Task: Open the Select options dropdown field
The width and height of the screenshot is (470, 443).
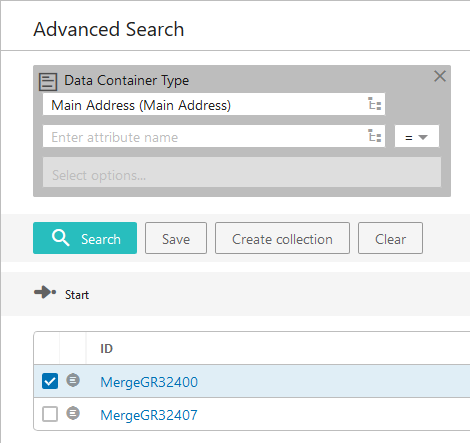Action: coord(242,172)
